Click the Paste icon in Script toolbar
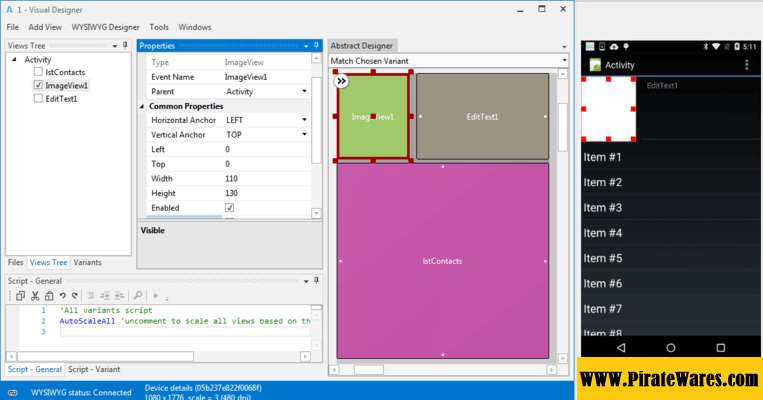The image size is (763, 400). (x=49, y=296)
